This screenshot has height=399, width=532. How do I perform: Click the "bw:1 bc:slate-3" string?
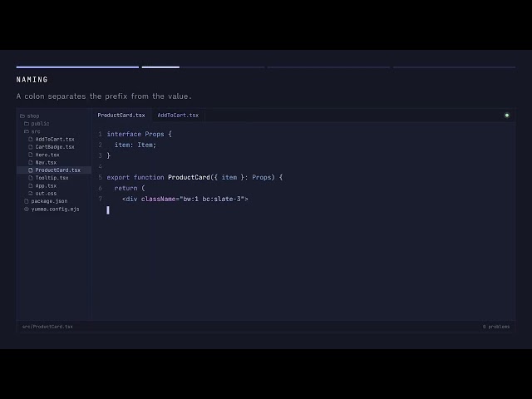(212, 199)
